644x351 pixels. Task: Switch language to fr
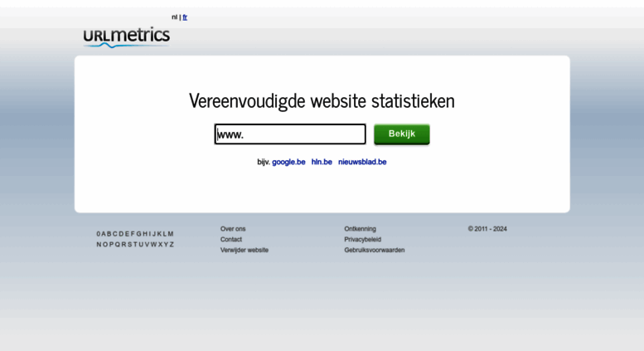coord(185,17)
